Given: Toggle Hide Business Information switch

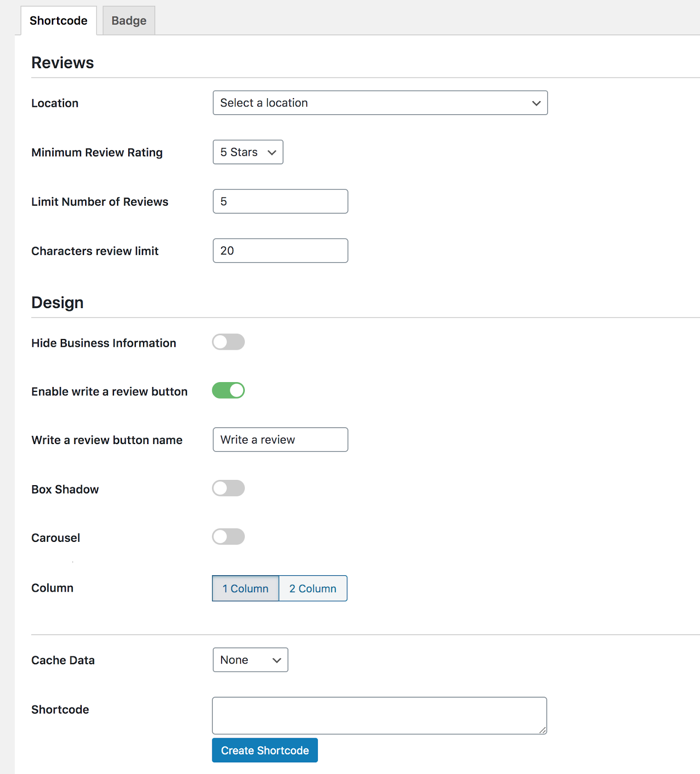Looking at the screenshot, I should click(x=228, y=342).
